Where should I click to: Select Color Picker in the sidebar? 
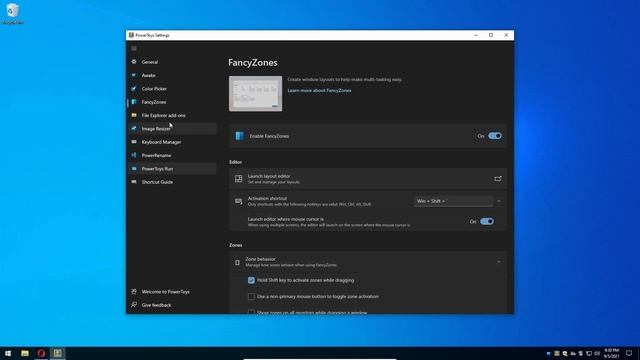coord(172,89)
